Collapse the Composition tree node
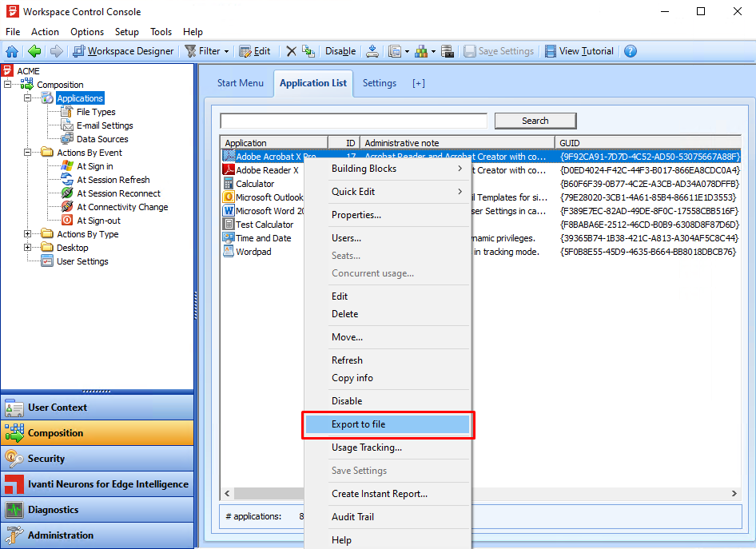 (x=8, y=85)
